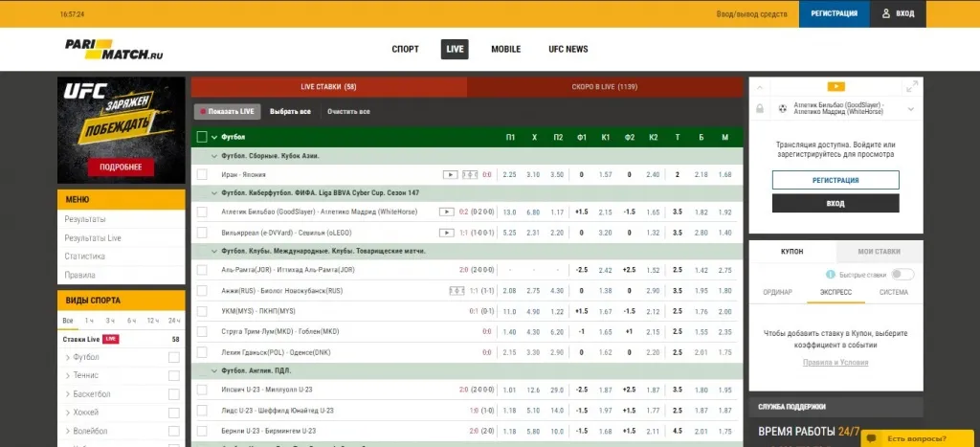This screenshot has height=447, width=980.
Task: Open UFC NEWS navigation item
Action: [x=568, y=49]
